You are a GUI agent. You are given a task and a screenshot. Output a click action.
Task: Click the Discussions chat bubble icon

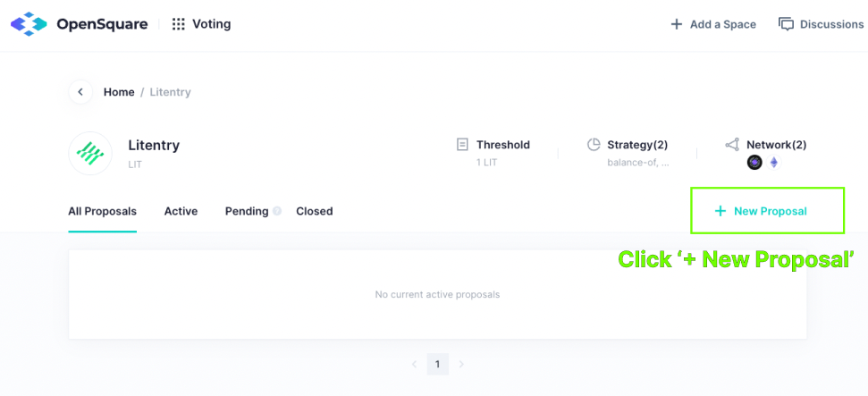pyautogui.click(x=786, y=24)
